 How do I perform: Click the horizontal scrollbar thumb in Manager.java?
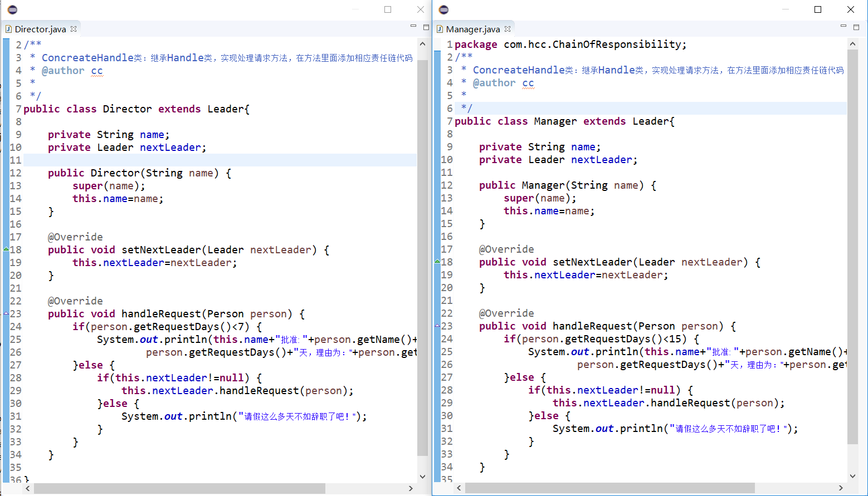pyautogui.click(x=609, y=488)
